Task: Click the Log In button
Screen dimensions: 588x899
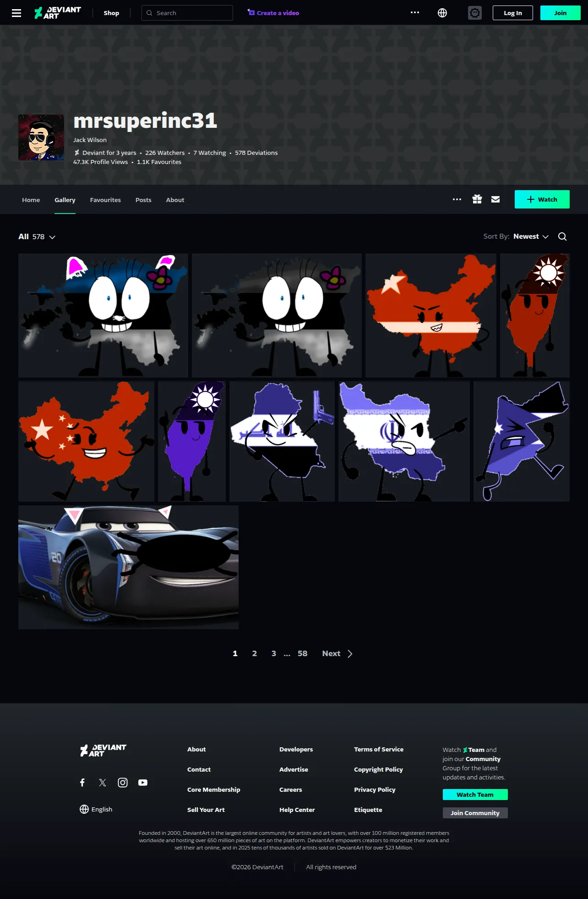Action: tap(513, 13)
